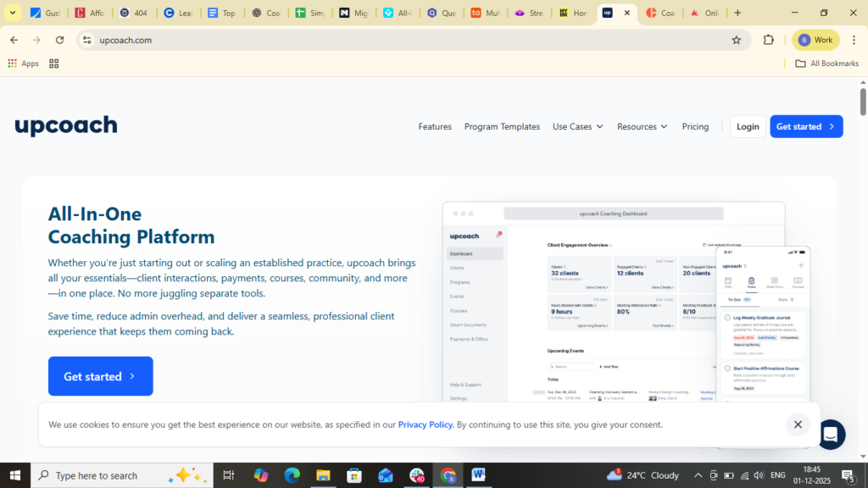Go to the Pricing page

coord(695,126)
